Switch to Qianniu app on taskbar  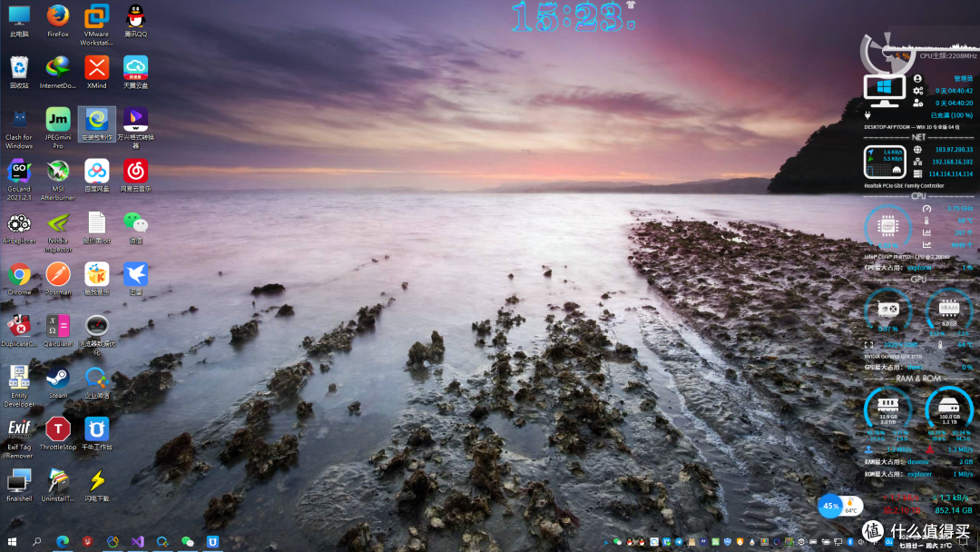(212, 541)
